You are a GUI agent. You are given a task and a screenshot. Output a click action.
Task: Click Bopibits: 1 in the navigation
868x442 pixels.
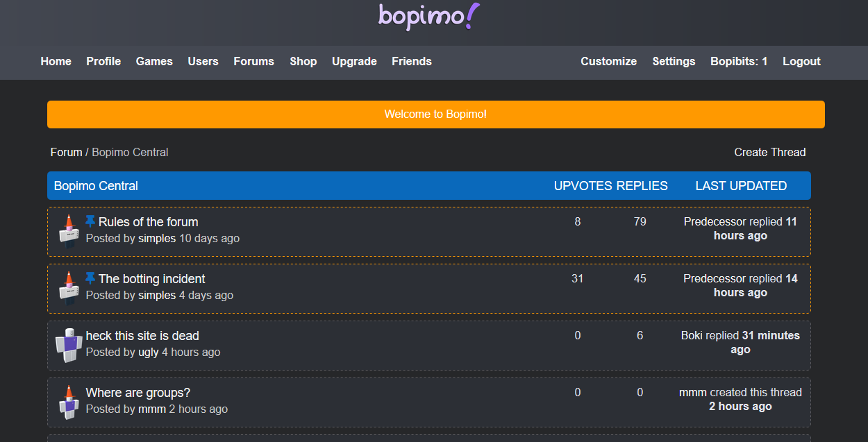738,61
